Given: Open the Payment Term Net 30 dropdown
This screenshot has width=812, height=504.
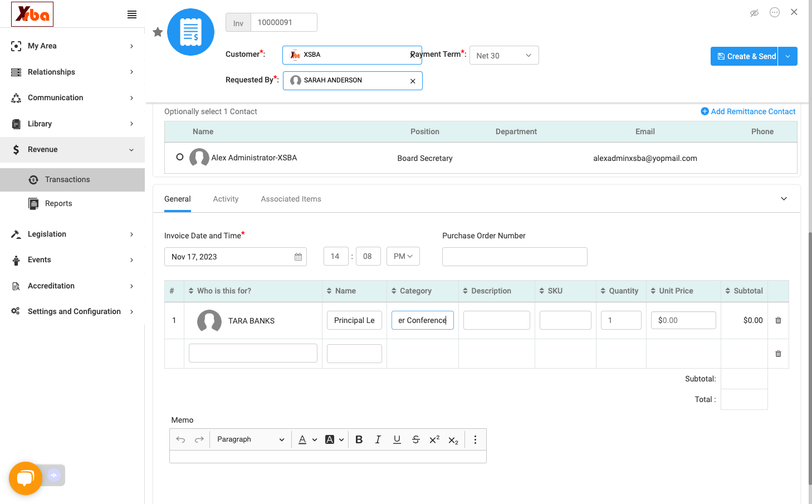Looking at the screenshot, I should coord(504,55).
